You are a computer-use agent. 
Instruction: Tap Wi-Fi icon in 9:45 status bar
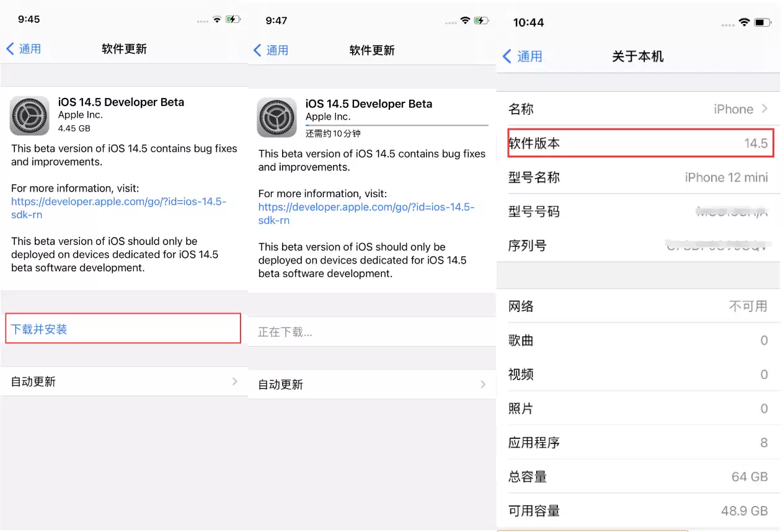(217, 20)
